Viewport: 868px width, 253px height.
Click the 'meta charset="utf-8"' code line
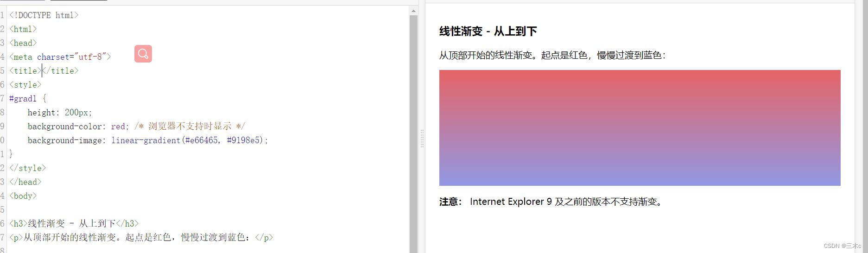[x=60, y=57]
